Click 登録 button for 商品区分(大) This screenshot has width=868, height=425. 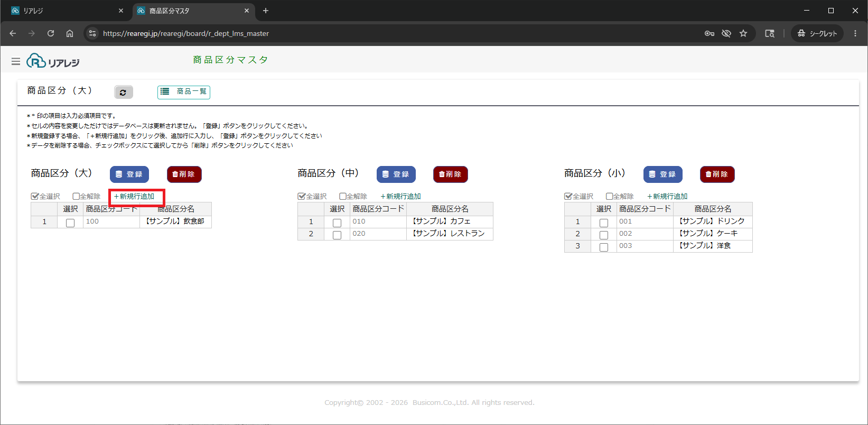[x=129, y=174]
